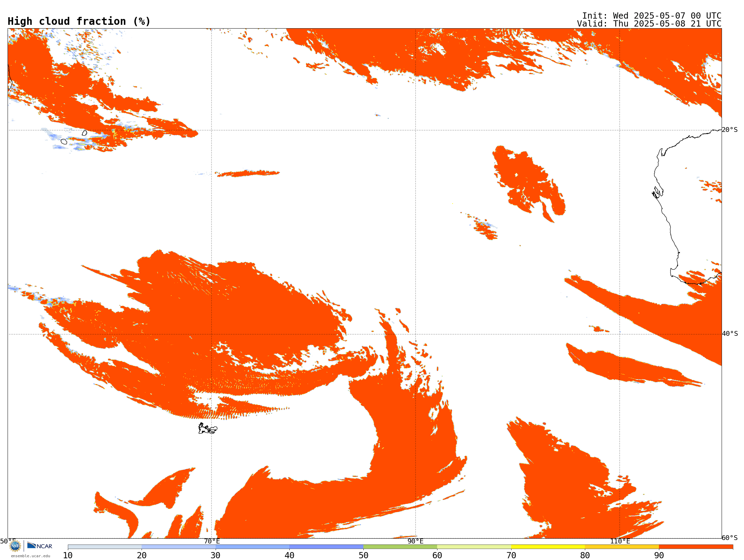The image size is (744, 560).
Task: Click the 40°S latitude label
Action: point(730,334)
